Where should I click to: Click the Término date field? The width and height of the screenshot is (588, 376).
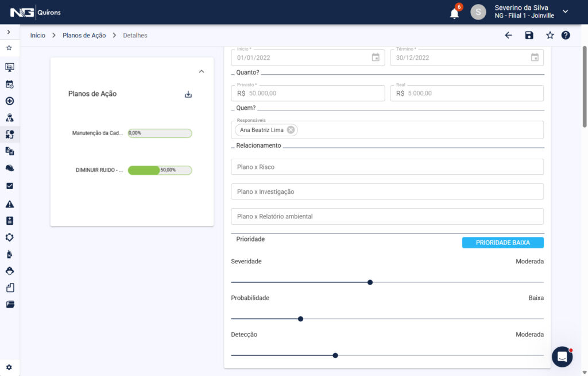click(x=467, y=57)
